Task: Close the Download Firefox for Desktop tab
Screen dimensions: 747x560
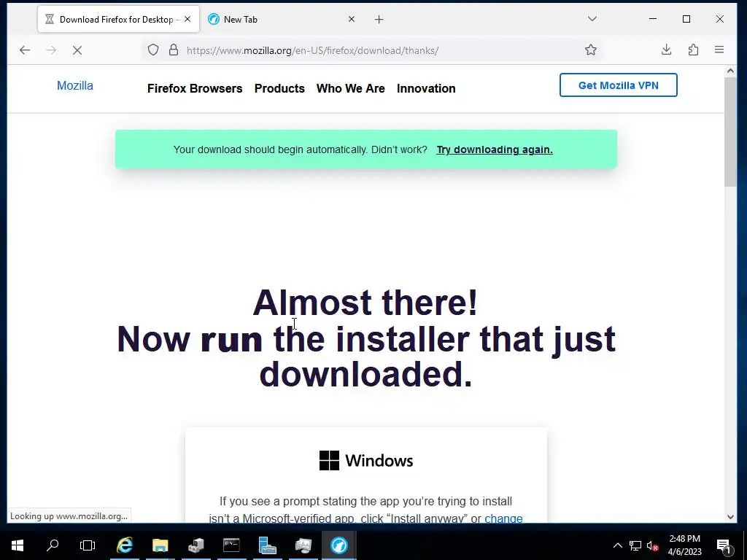Action: [x=187, y=19]
